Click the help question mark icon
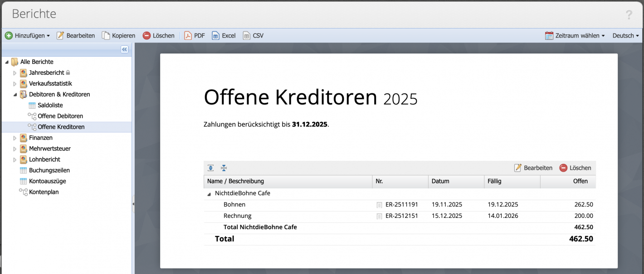Viewport: 644px width, 274px height. [629, 15]
